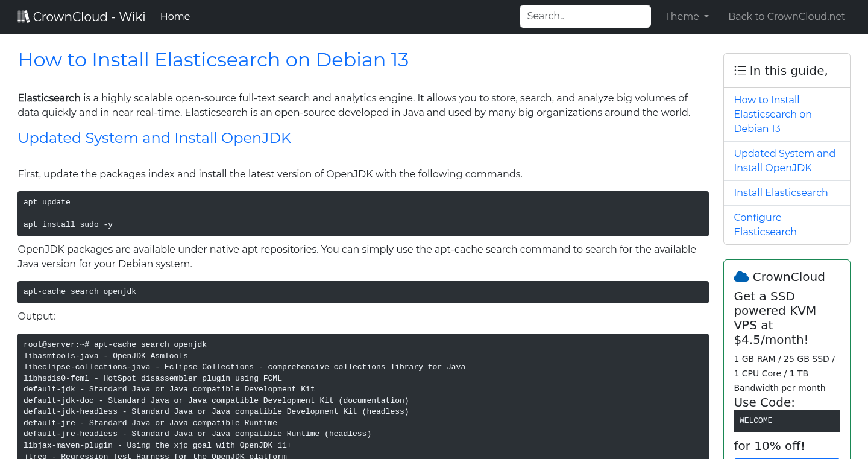Viewport: 868px width, 459px height.
Task: Click inside the Search field
Action: point(585,16)
